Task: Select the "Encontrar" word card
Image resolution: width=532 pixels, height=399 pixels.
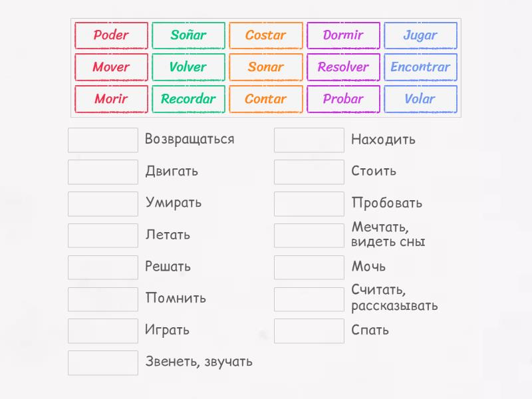Action: [420, 67]
